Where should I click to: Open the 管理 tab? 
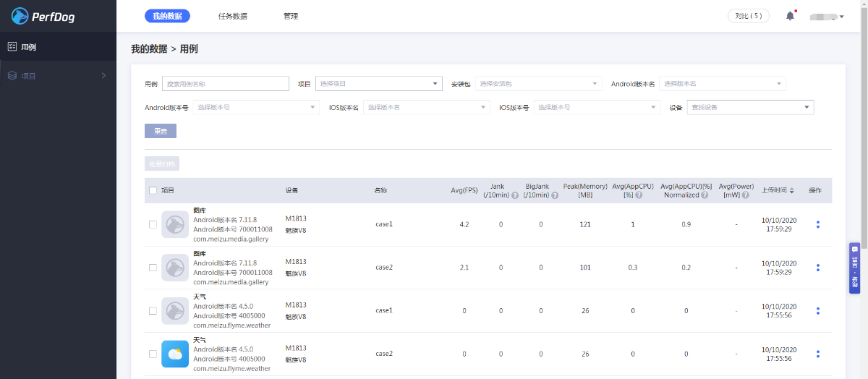[x=291, y=16]
